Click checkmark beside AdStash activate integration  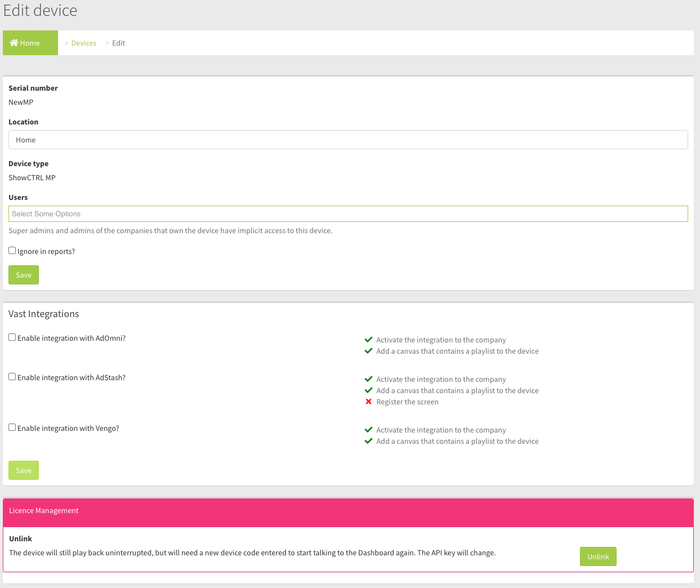(369, 379)
